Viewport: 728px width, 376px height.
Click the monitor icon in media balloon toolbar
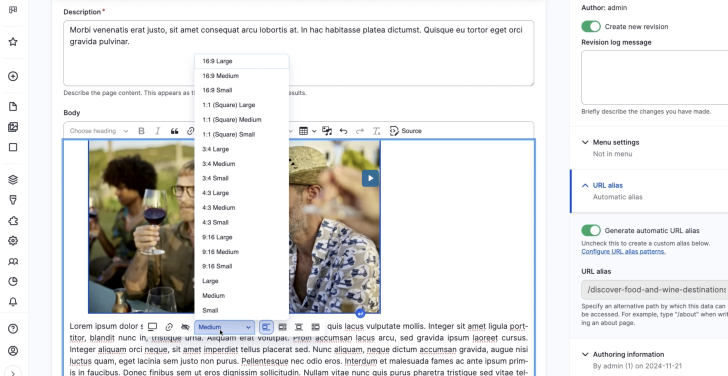click(x=152, y=327)
